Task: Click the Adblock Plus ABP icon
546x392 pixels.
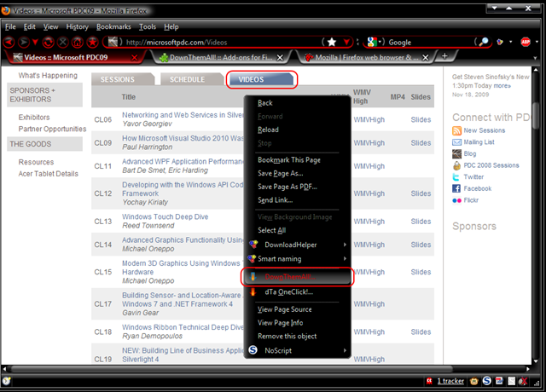Action: (x=526, y=42)
